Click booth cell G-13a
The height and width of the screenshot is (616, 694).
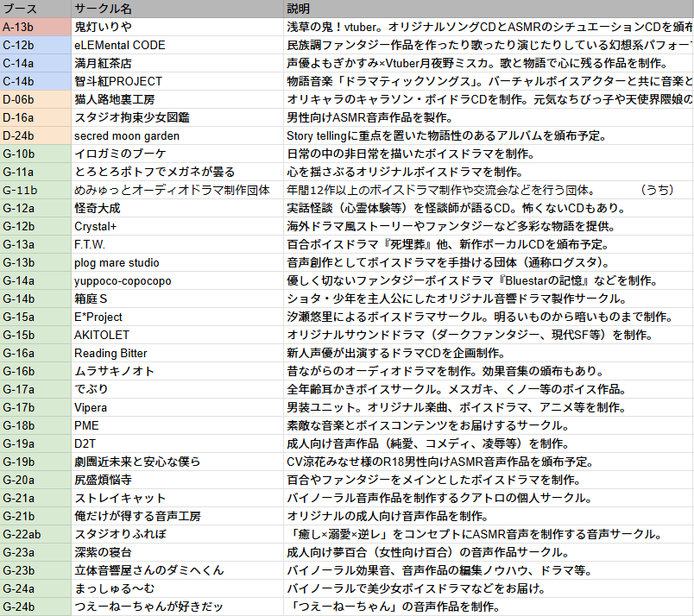35,245
